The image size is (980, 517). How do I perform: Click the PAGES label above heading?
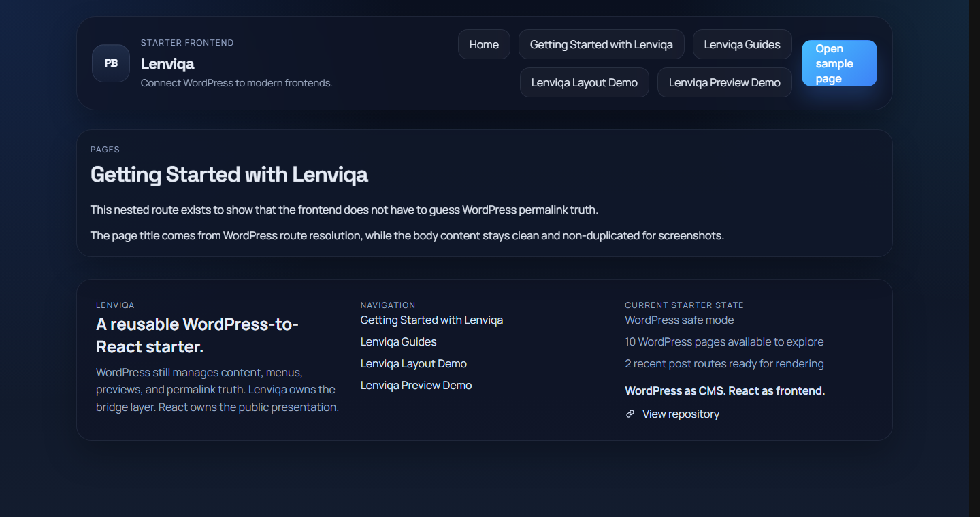[x=105, y=150]
